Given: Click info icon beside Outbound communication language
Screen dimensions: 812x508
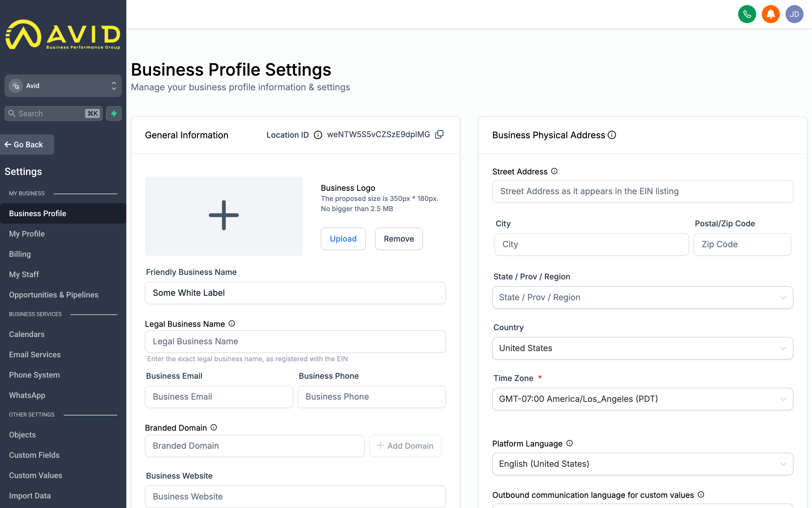Looking at the screenshot, I should pos(701,494).
